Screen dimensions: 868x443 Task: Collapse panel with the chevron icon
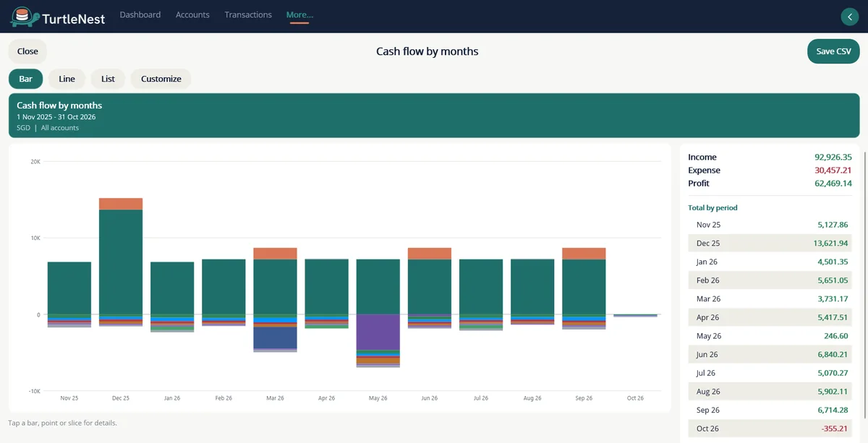[849, 17]
